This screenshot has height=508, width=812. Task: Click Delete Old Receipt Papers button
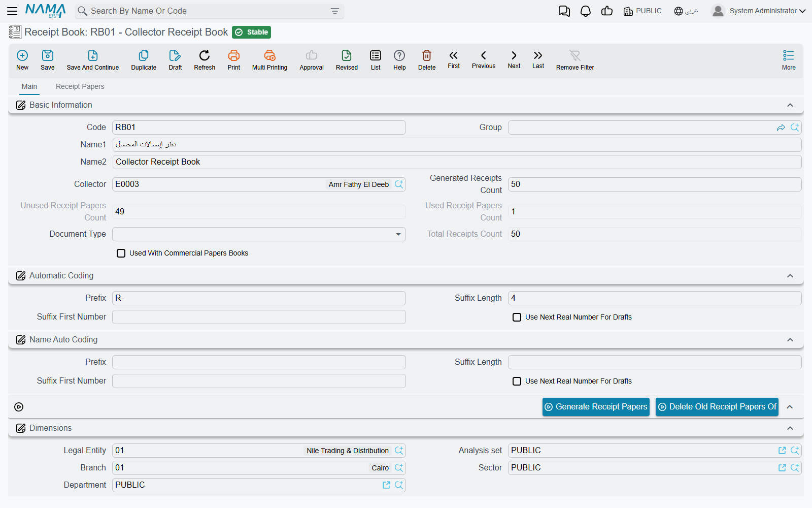coord(717,407)
